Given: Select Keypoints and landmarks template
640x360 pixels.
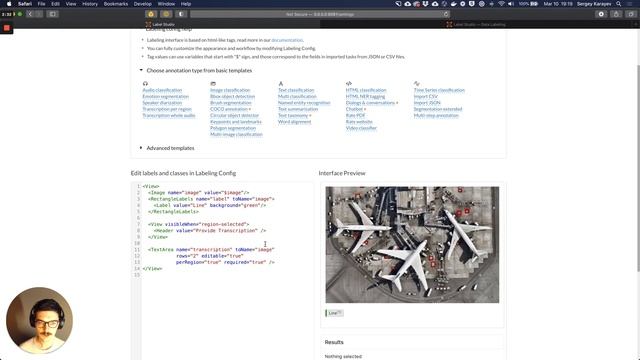Looking at the screenshot, I should tap(236, 122).
